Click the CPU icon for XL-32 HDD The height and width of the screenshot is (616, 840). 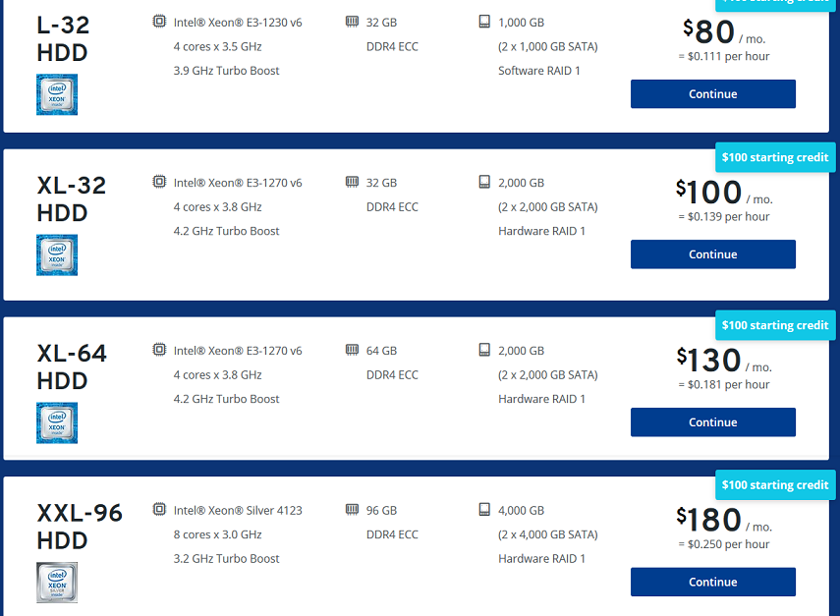(x=159, y=182)
